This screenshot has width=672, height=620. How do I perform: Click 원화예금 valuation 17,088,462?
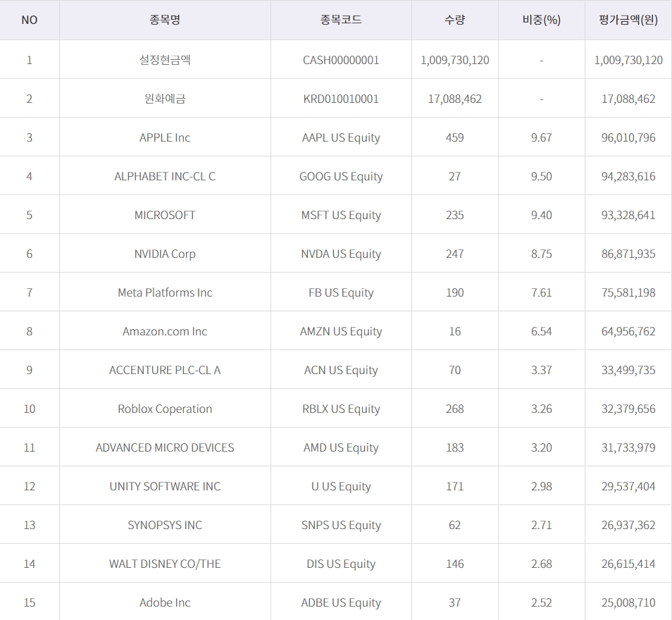pyautogui.click(x=628, y=99)
